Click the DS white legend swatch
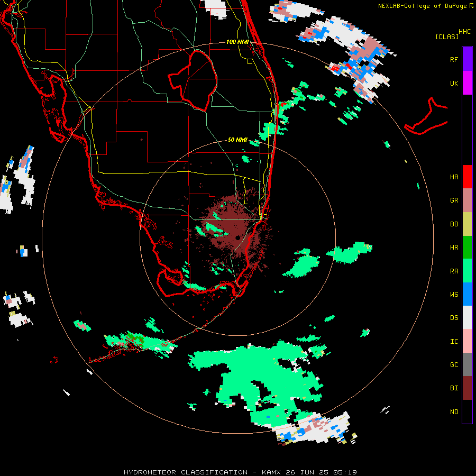476x476 pixels. (467, 317)
